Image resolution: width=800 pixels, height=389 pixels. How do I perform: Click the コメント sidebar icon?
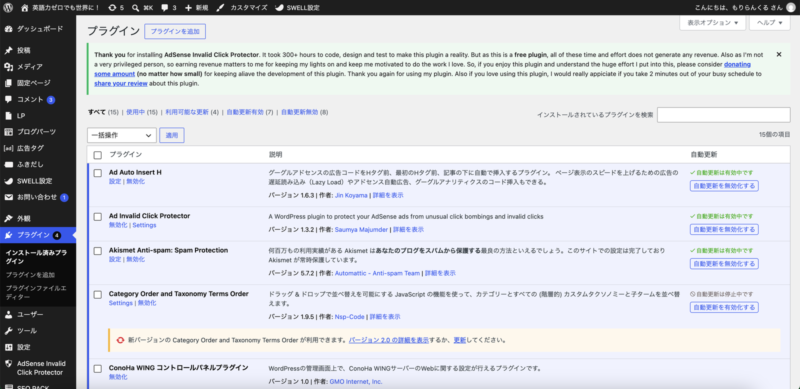coord(8,100)
